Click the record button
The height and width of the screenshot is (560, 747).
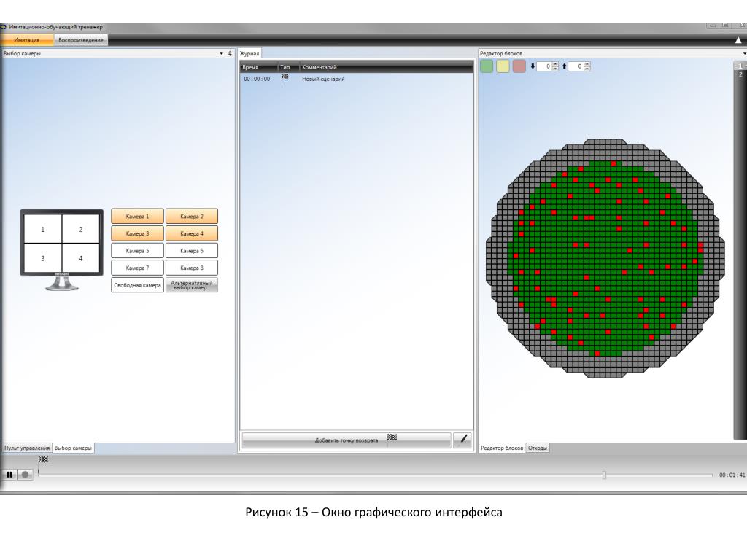click(x=25, y=474)
